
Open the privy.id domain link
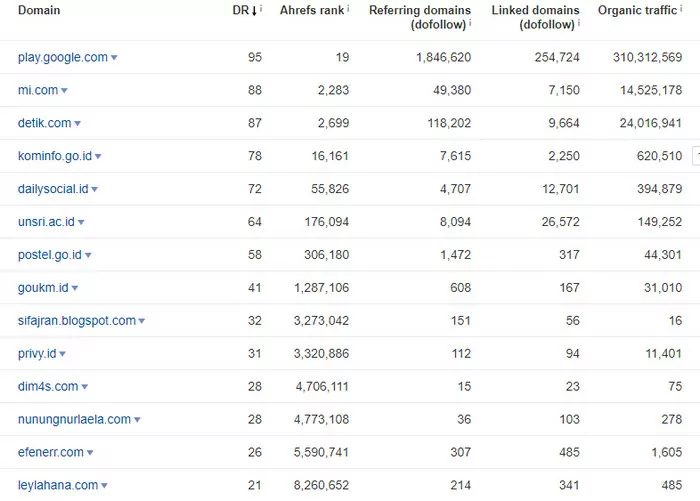37,354
